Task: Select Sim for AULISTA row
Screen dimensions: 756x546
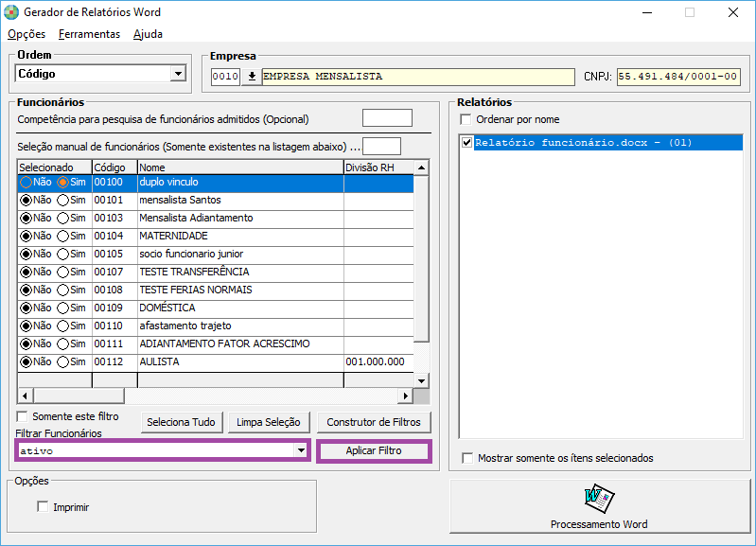Action: click(x=62, y=361)
